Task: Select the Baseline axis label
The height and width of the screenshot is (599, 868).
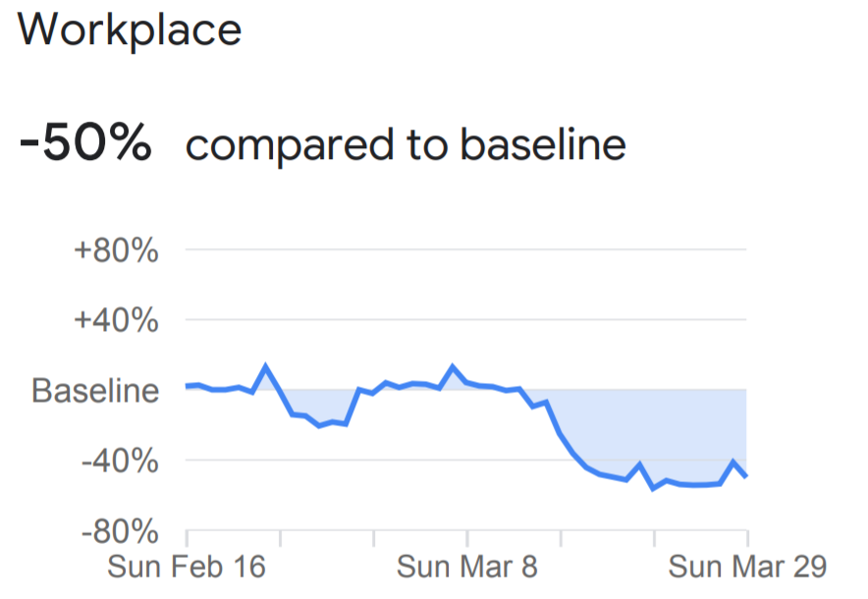Action: [x=95, y=391]
